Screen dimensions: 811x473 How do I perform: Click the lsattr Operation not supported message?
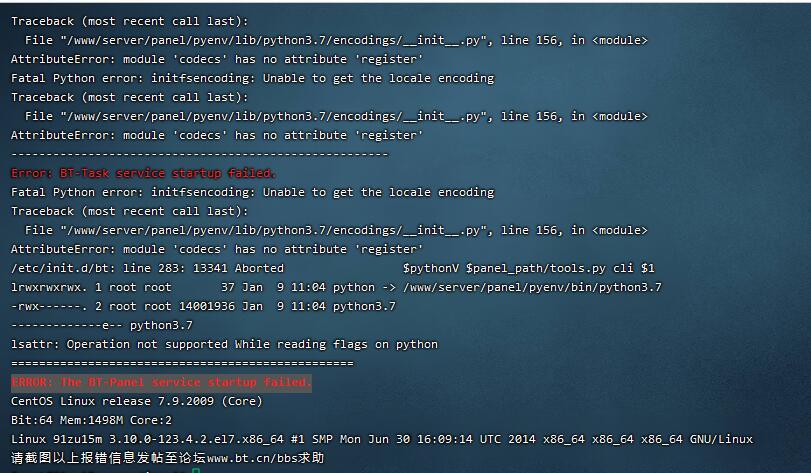coord(224,344)
